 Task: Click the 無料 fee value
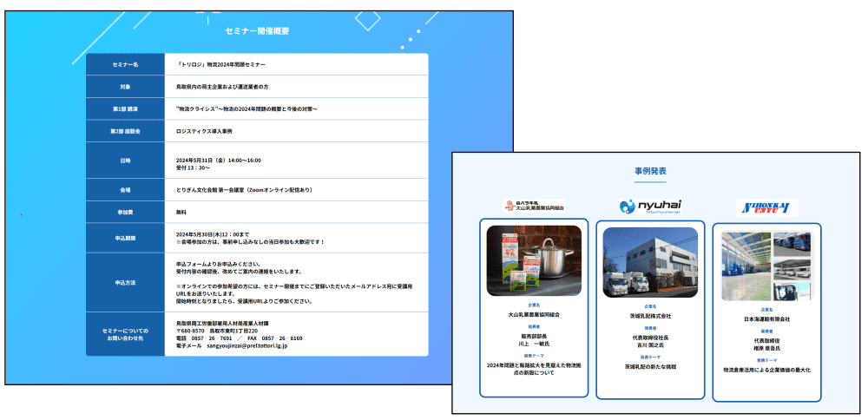click(x=181, y=212)
